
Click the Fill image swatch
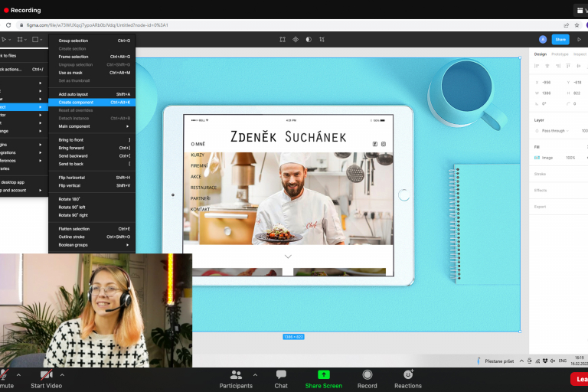coord(537,158)
